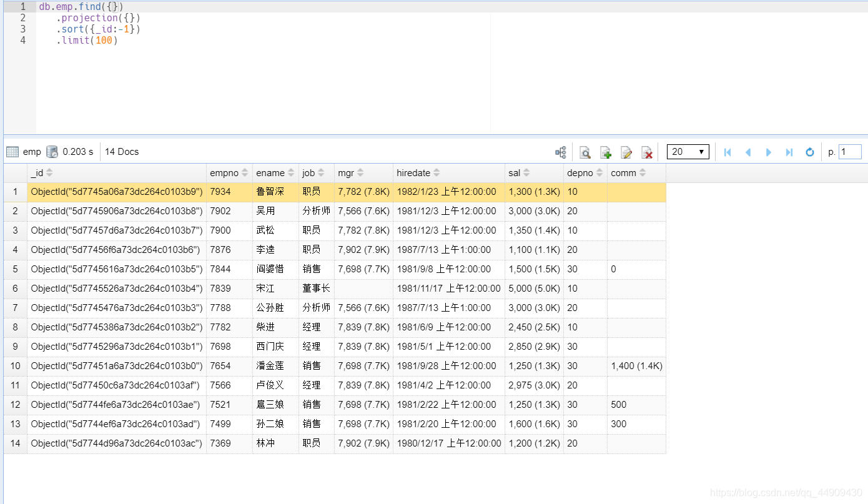Click sal cell 2,975 (3.0K)
The width and height of the screenshot is (868, 504).
coord(535,385)
